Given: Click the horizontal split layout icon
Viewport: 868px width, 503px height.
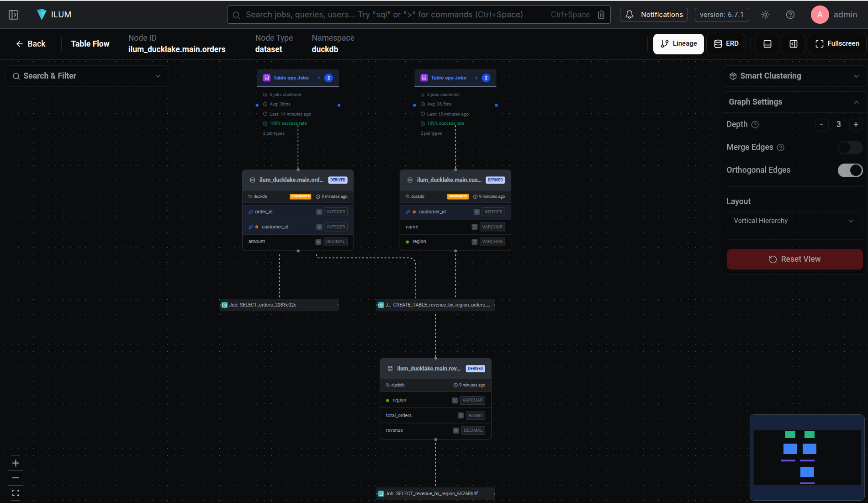Looking at the screenshot, I should [x=767, y=44].
